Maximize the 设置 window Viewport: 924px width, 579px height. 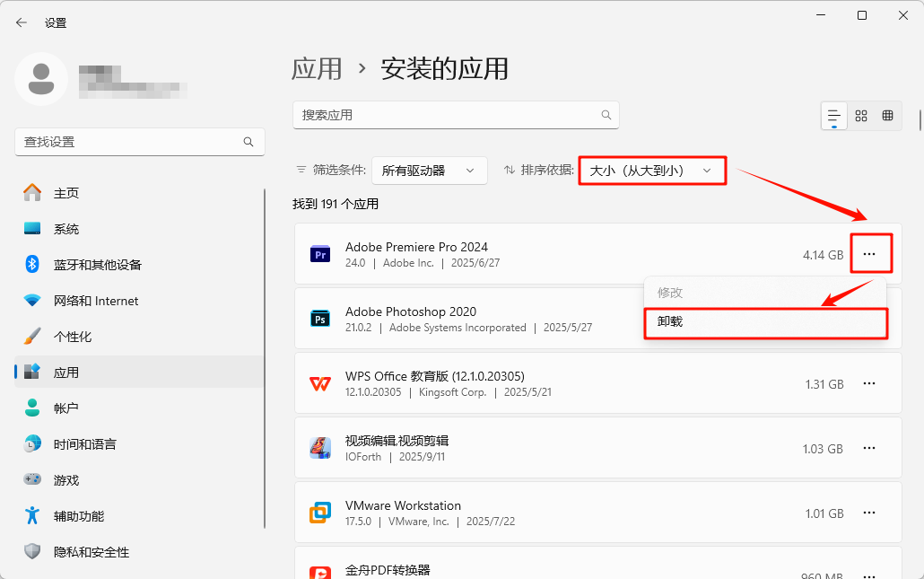click(x=861, y=15)
